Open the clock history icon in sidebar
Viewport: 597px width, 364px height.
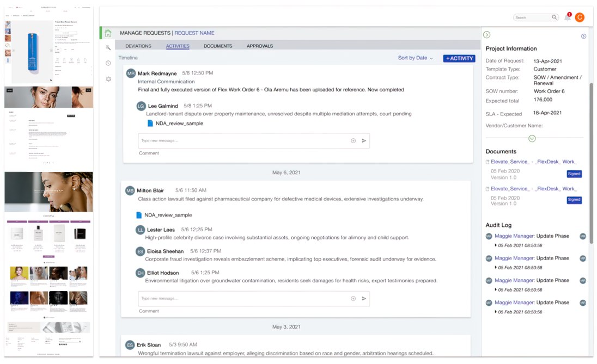point(108,63)
